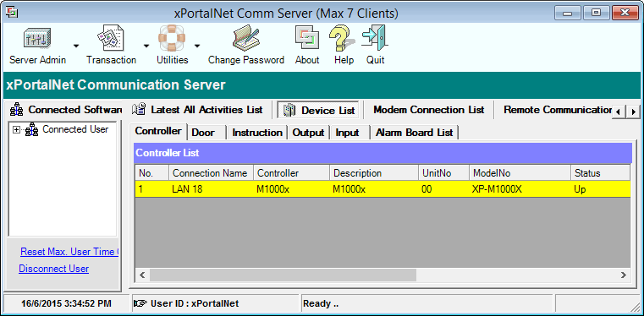Click the Reset Max. User Time link
The image size is (644, 316).
(x=69, y=252)
